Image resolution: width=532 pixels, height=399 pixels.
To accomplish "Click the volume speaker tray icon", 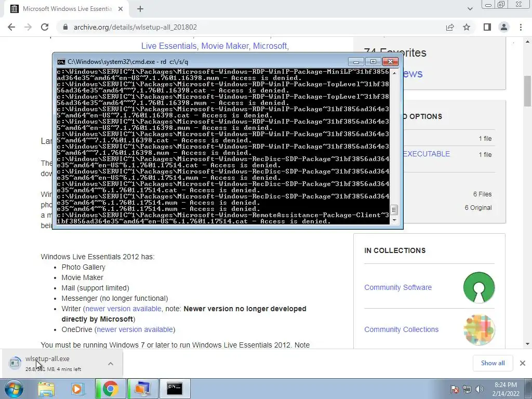I will click(480, 389).
